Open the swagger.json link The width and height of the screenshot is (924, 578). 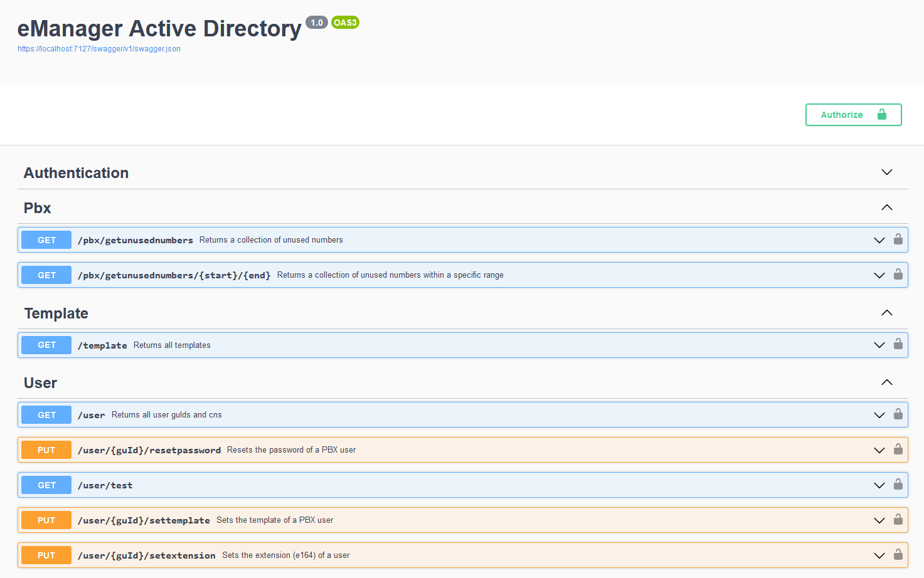[99, 49]
